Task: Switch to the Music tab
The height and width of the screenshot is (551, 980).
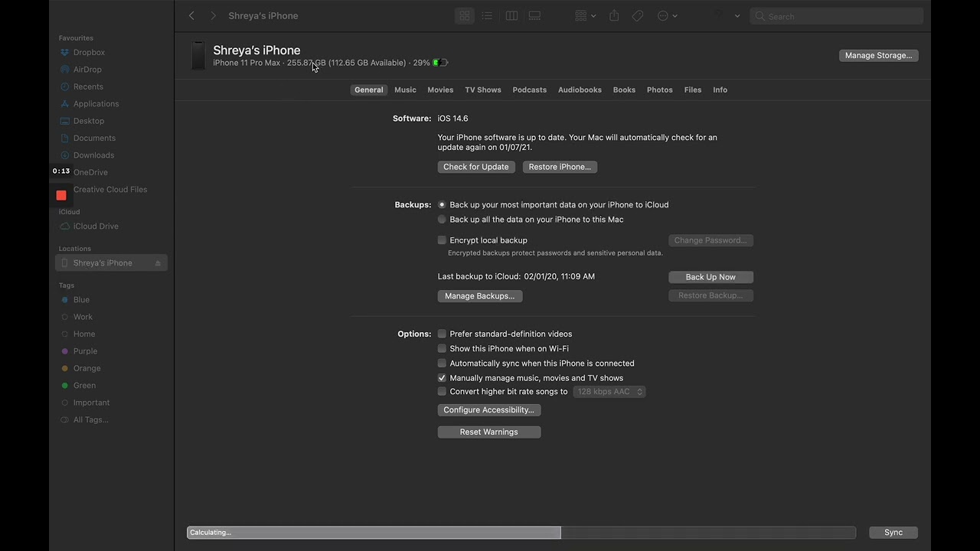Action: (x=405, y=90)
